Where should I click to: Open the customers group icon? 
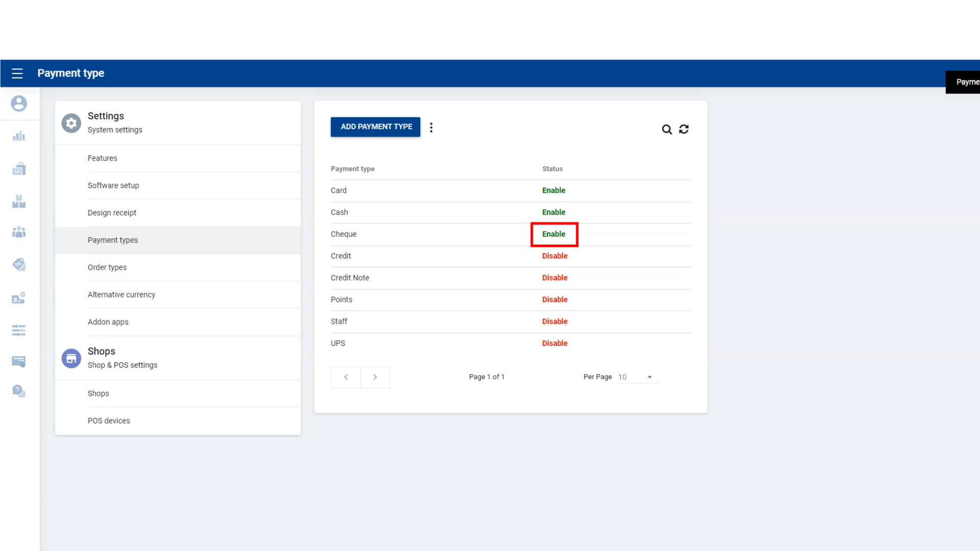click(19, 233)
